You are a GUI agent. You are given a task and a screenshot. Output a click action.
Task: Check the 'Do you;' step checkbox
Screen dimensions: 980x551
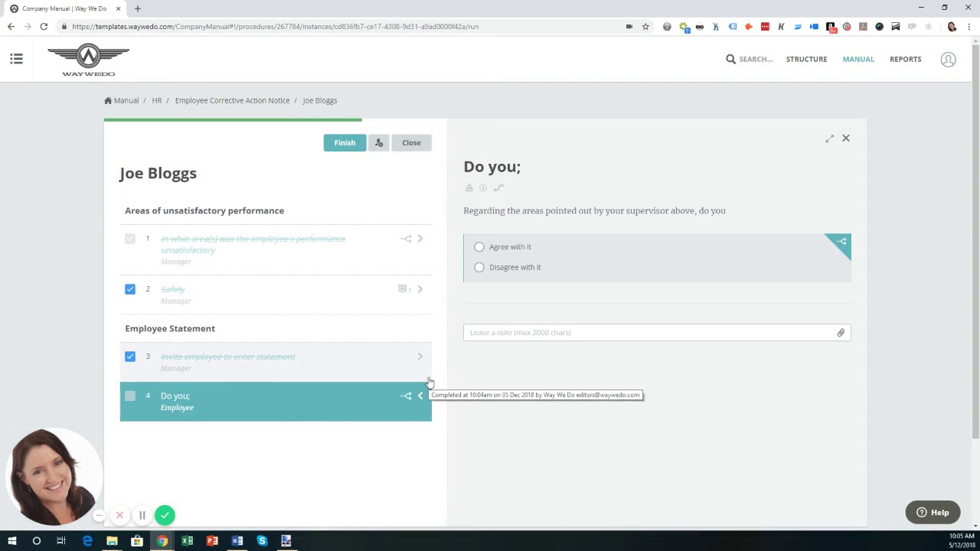pyautogui.click(x=130, y=396)
